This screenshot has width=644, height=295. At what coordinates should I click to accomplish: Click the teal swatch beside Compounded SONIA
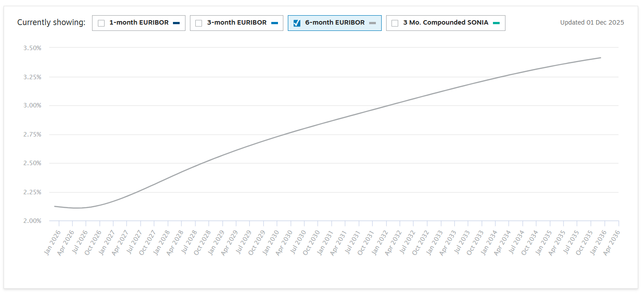tap(496, 23)
